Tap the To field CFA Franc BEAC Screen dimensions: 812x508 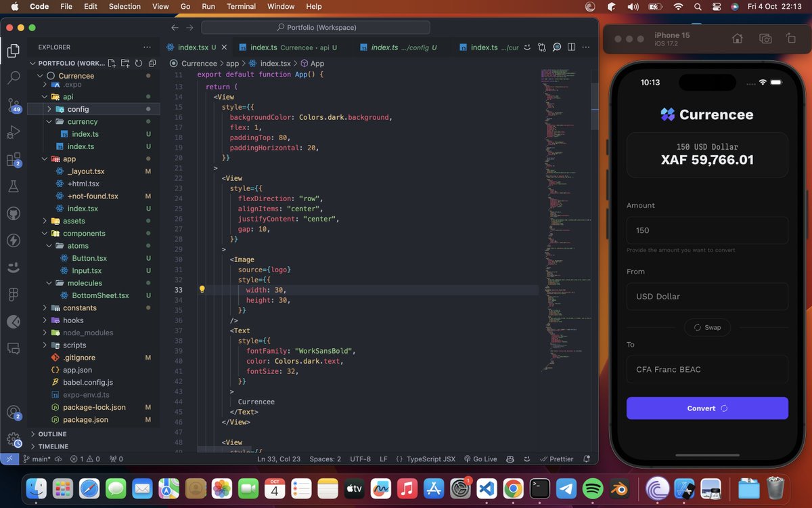point(707,369)
